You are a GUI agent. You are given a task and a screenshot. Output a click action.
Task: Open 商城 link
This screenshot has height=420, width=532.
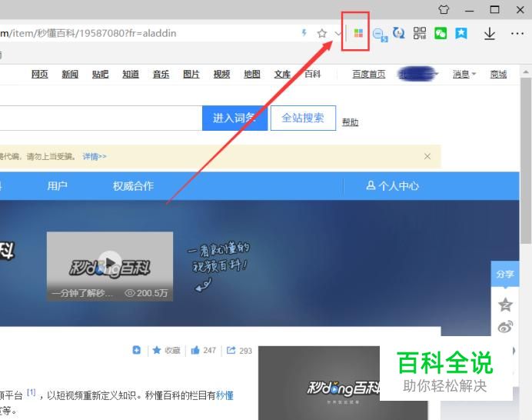498,74
